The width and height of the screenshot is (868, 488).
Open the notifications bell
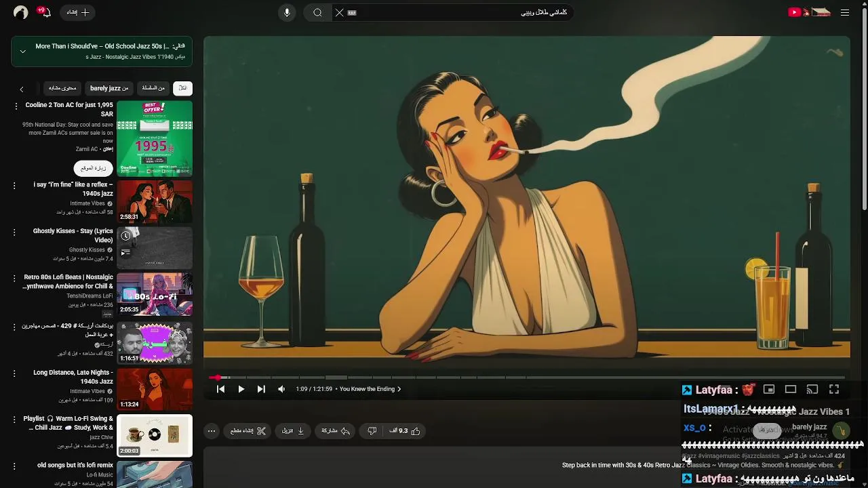click(45, 12)
